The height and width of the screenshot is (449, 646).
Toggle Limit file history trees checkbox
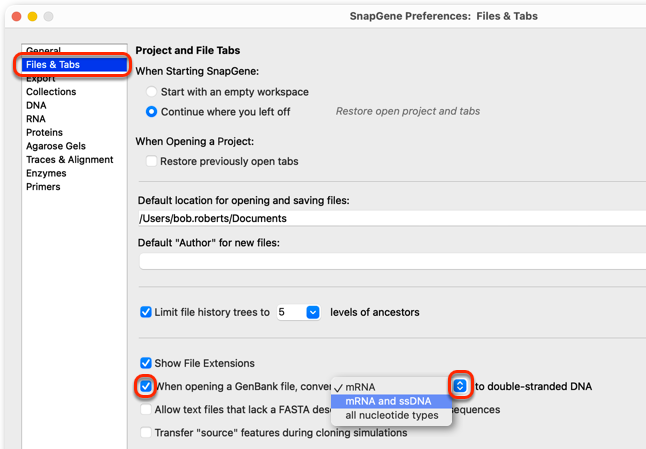(x=146, y=312)
